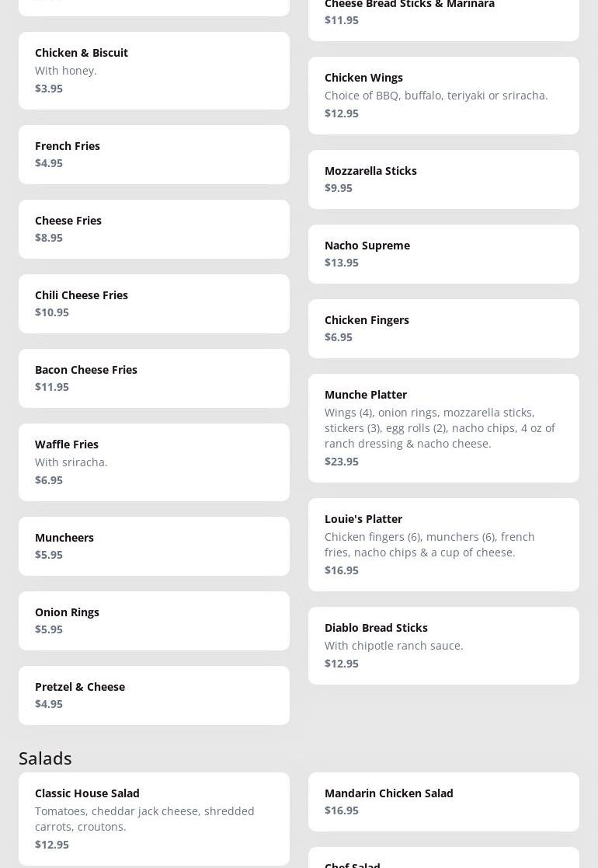
Task: Click the Salads section heading
Action: coord(45,758)
